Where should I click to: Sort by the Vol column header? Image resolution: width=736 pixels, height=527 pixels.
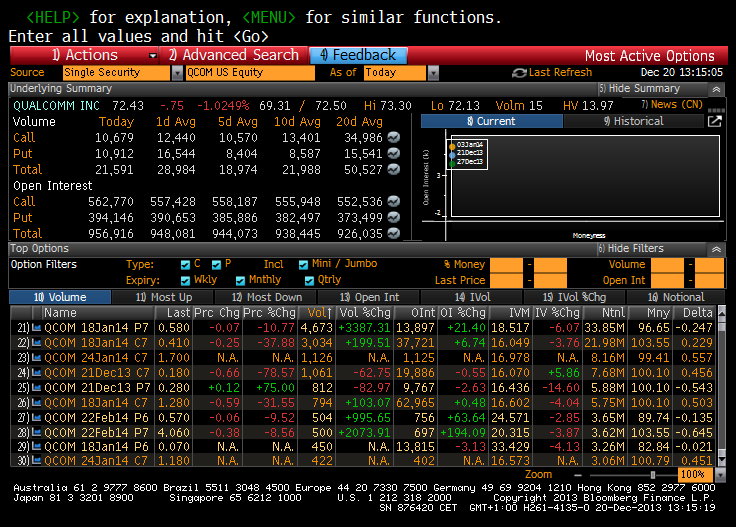(317, 313)
